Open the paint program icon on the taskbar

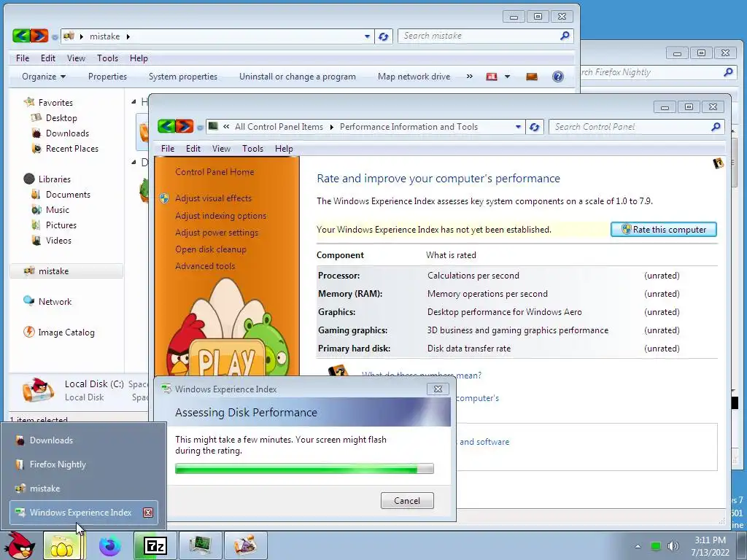coord(245,545)
